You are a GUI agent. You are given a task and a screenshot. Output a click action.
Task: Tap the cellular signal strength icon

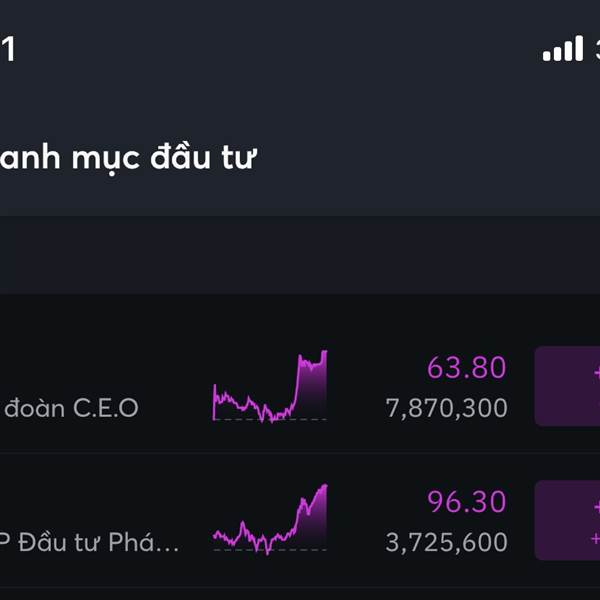[563, 48]
